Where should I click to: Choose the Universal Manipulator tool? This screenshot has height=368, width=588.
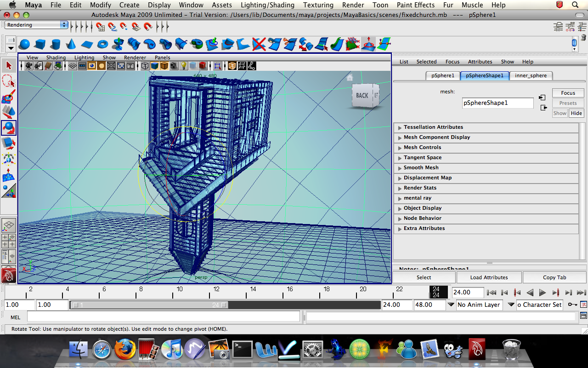(9, 159)
